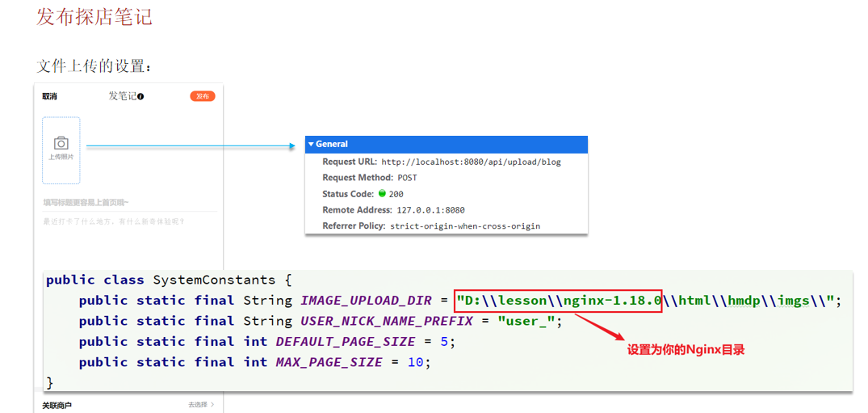This screenshot has height=413, width=868.
Task: Click the "user_" string literal in code
Action: (528, 321)
